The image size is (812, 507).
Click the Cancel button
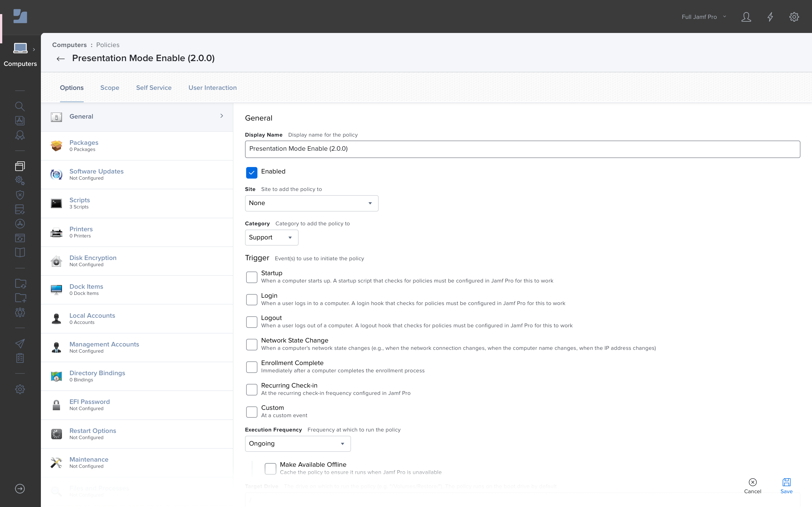pos(753,486)
